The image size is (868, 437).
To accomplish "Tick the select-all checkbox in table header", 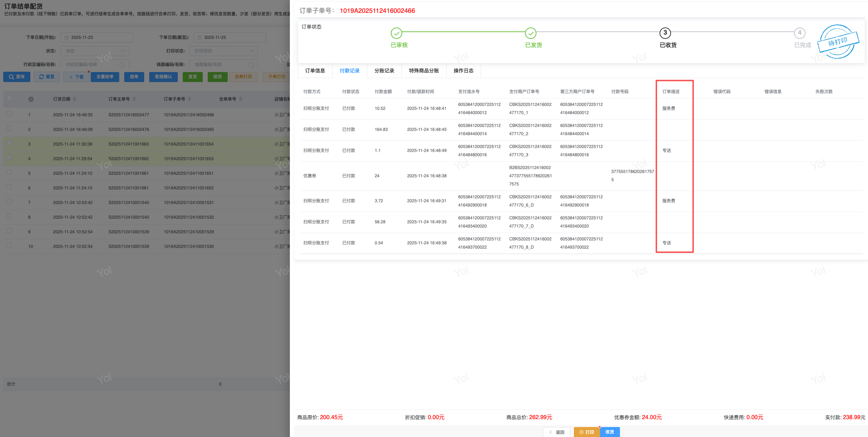I will [9, 98].
